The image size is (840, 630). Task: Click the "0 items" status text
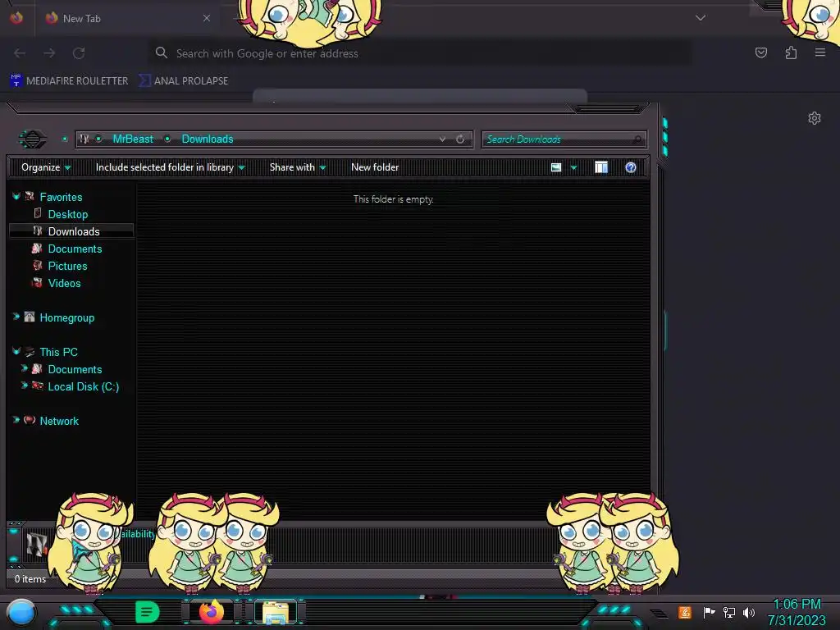[x=30, y=579]
